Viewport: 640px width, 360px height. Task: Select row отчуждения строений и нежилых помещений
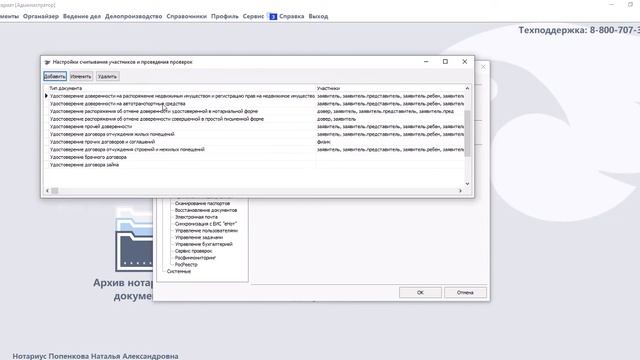(x=254, y=149)
